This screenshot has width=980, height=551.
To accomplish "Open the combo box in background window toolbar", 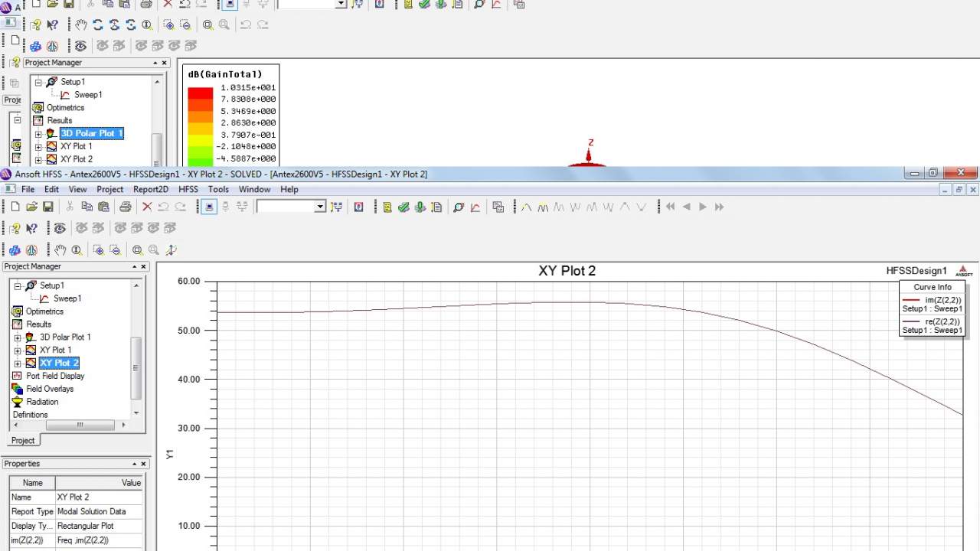I will click(x=311, y=4).
